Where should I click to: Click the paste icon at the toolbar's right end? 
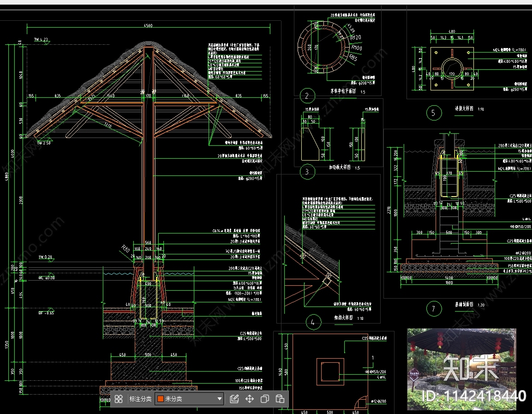click(280, 399)
